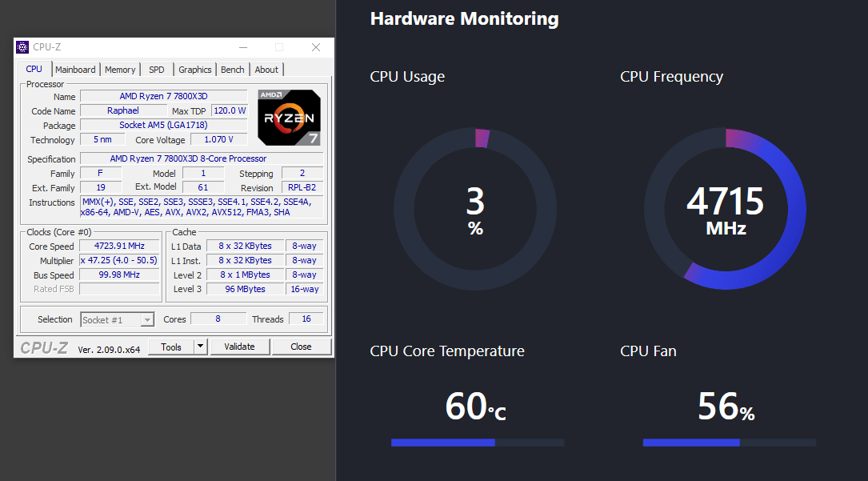Open the Memory tab
The image size is (868, 481).
tap(120, 70)
